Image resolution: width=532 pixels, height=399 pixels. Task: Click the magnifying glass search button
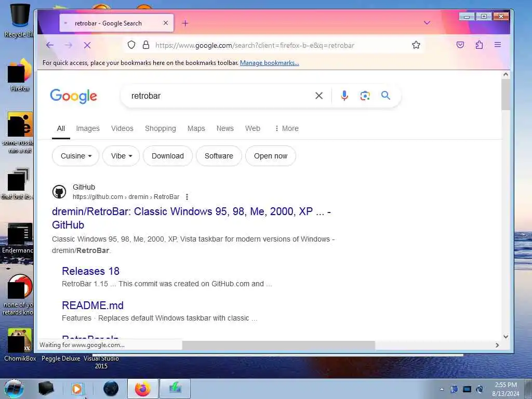[385, 96]
